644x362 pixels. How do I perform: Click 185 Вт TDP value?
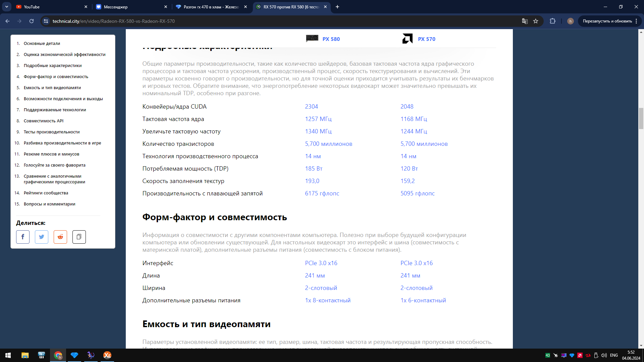314,169
